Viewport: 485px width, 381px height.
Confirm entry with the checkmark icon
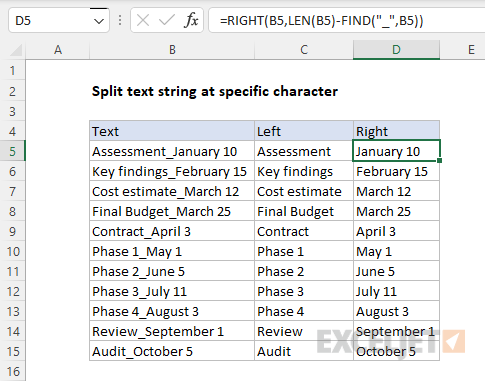[x=167, y=21]
